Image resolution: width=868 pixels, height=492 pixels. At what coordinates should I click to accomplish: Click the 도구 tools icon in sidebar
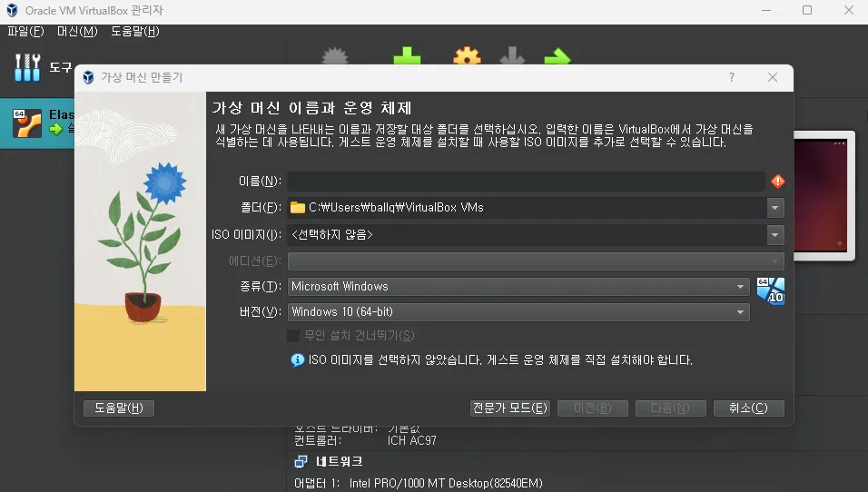[27, 67]
